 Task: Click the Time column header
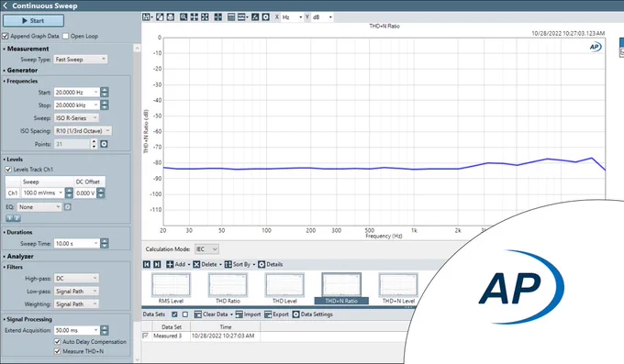point(225,327)
